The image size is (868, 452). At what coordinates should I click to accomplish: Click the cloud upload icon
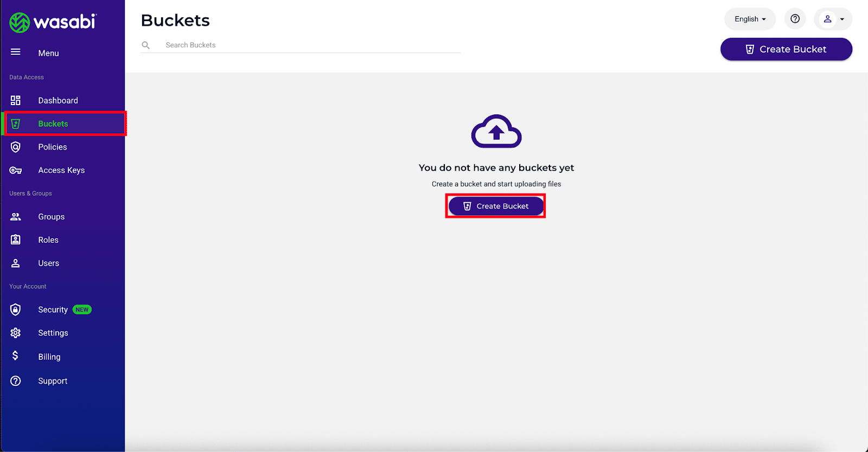click(x=496, y=131)
